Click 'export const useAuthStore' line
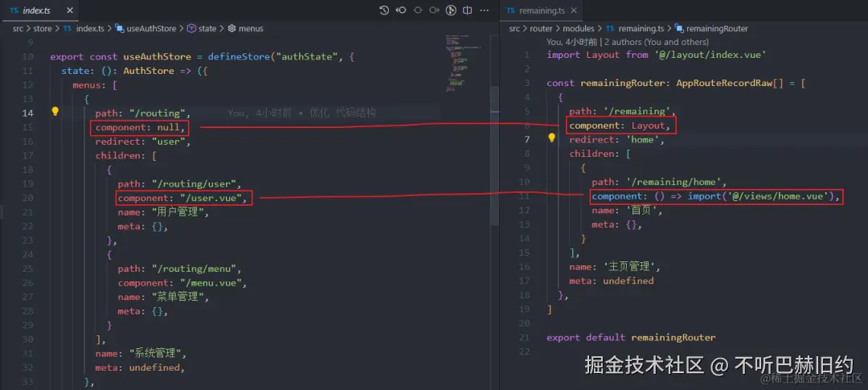Image resolution: width=868 pixels, height=390 pixels. tap(202, 56)
